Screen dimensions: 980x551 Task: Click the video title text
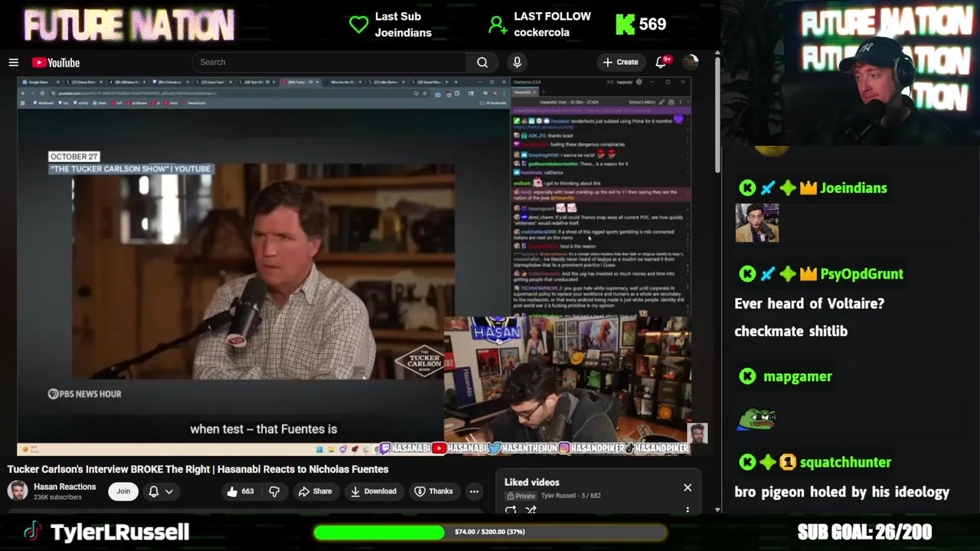198,469
